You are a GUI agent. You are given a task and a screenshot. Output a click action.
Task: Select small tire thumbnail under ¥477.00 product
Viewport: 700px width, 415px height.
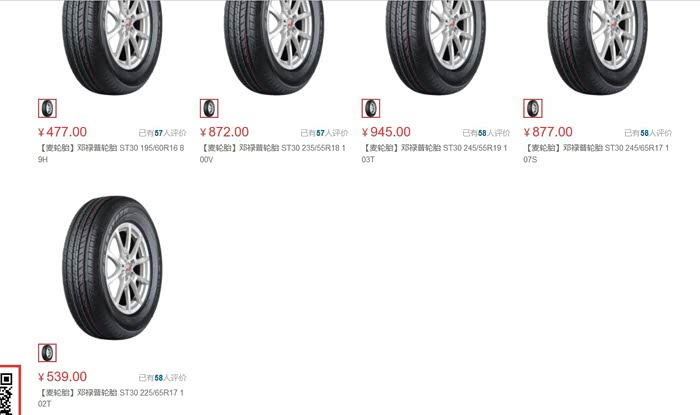pos(47,108)
